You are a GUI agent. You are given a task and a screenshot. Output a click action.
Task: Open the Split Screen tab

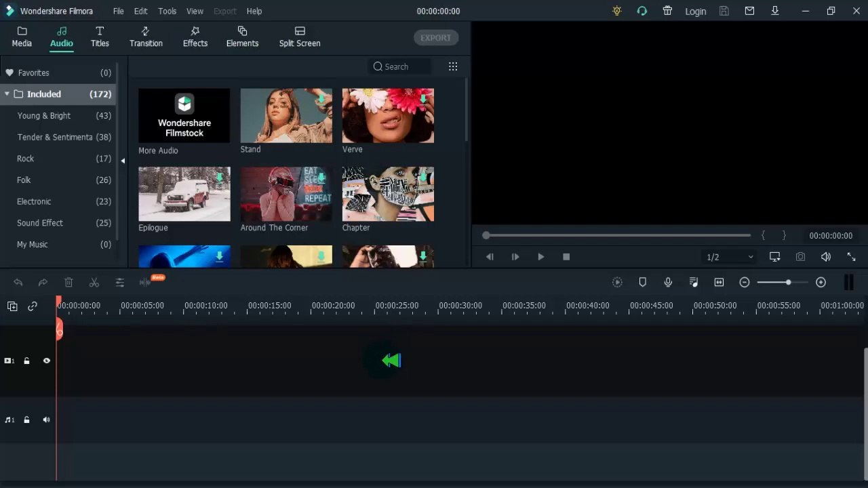pyautogui.click(x=300, y=37)
